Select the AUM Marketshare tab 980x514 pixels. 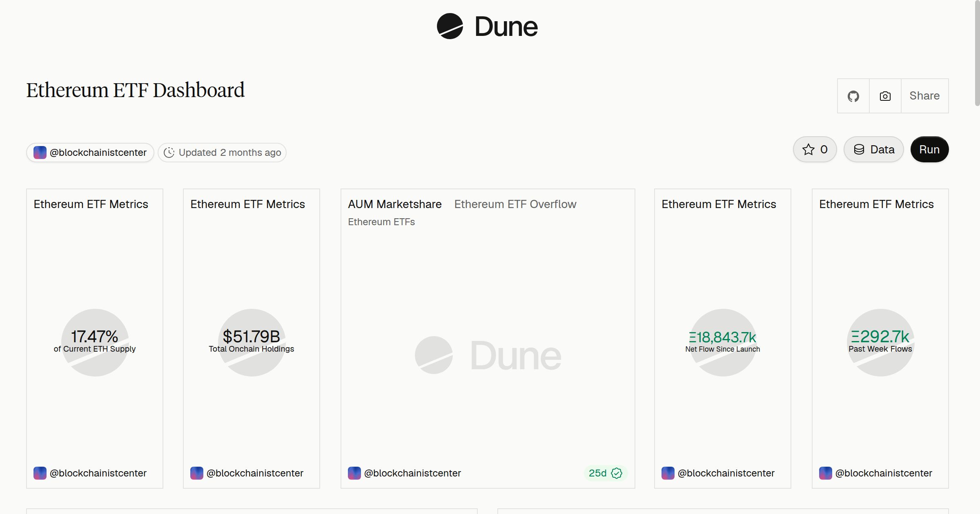[394, 204]
